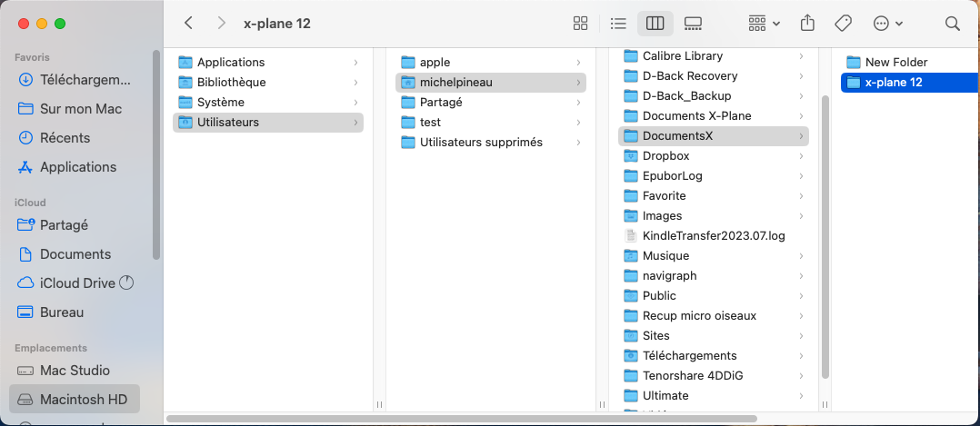The image size is (980, 426).
Task: Select the Favorite folder
Action: pos(713,195)
